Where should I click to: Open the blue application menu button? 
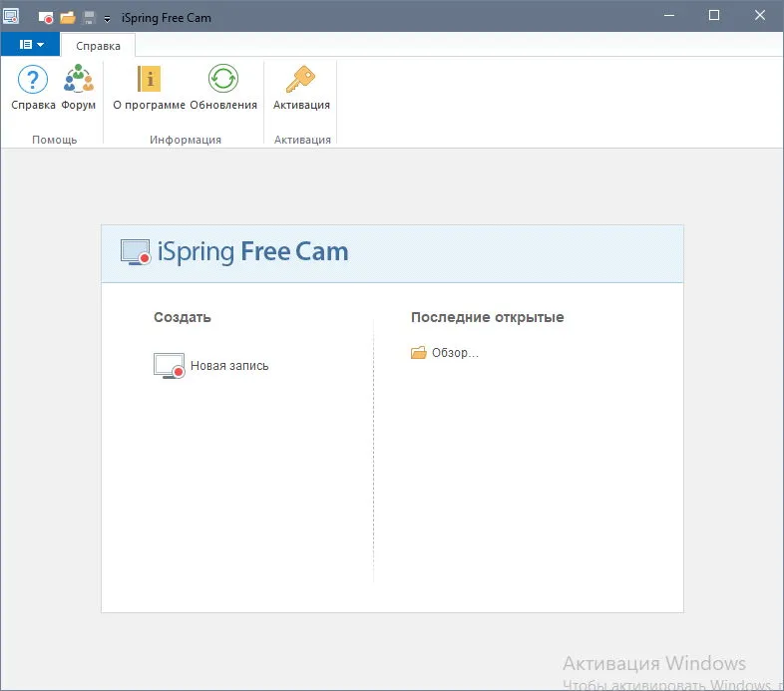(31, 45)
